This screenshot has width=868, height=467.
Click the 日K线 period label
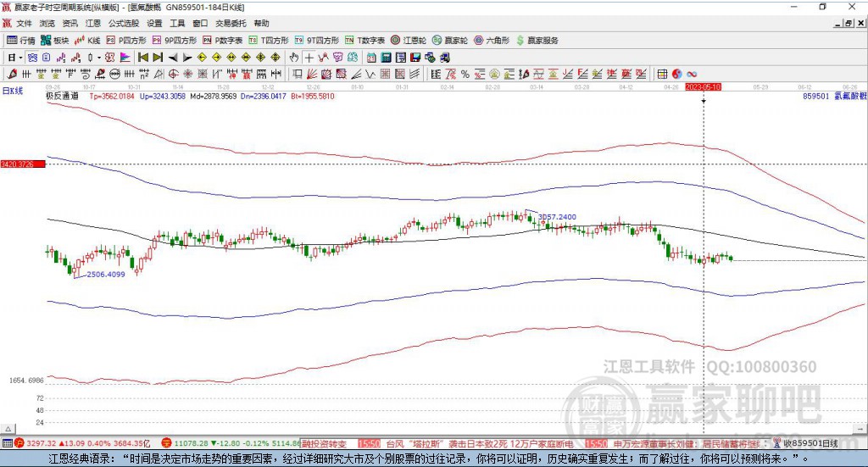click(13, 91)
